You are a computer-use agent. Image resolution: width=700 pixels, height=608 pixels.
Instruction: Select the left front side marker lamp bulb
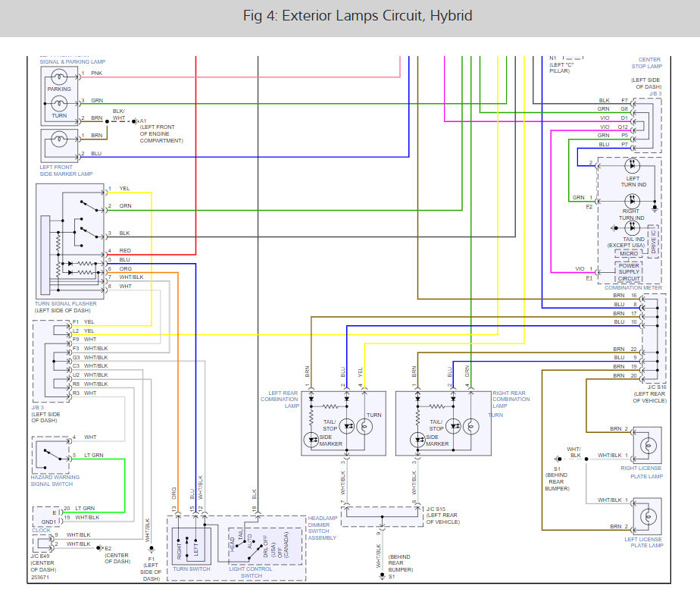pyautogui.click(x=59, y=139)
